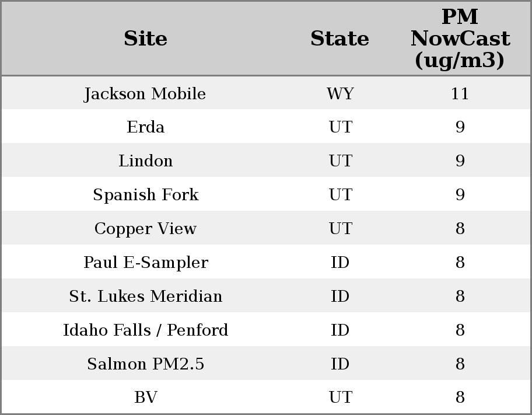Select the Salmon PM2.5 site cell
Image resolution: width=532 pixels, height=415 pixels.
145,364
